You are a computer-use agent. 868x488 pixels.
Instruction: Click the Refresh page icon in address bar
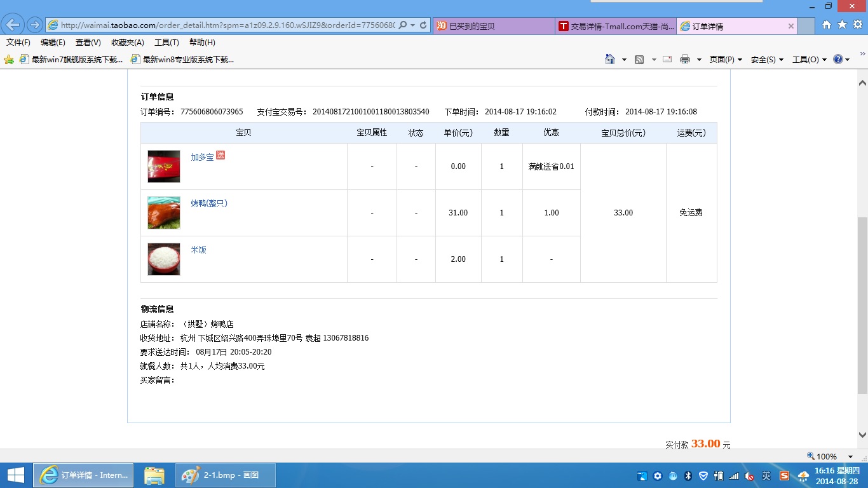423,25
